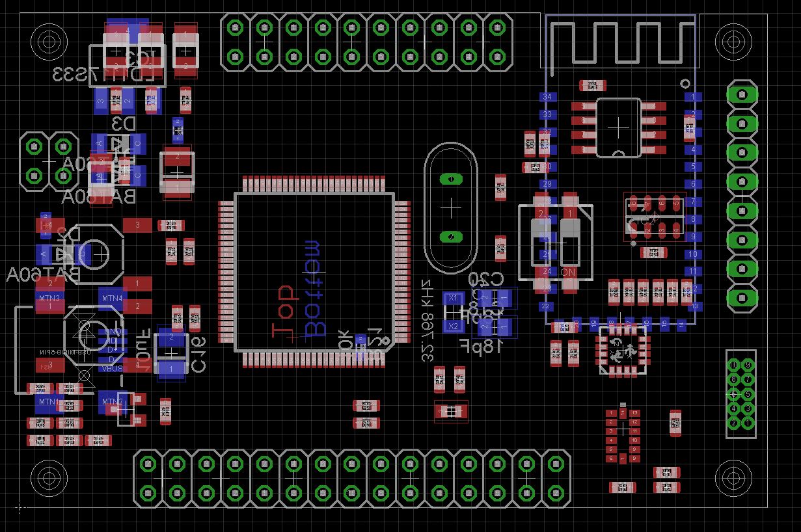Select the mirrored LD1117S33 regulator label

click(103, 75)
